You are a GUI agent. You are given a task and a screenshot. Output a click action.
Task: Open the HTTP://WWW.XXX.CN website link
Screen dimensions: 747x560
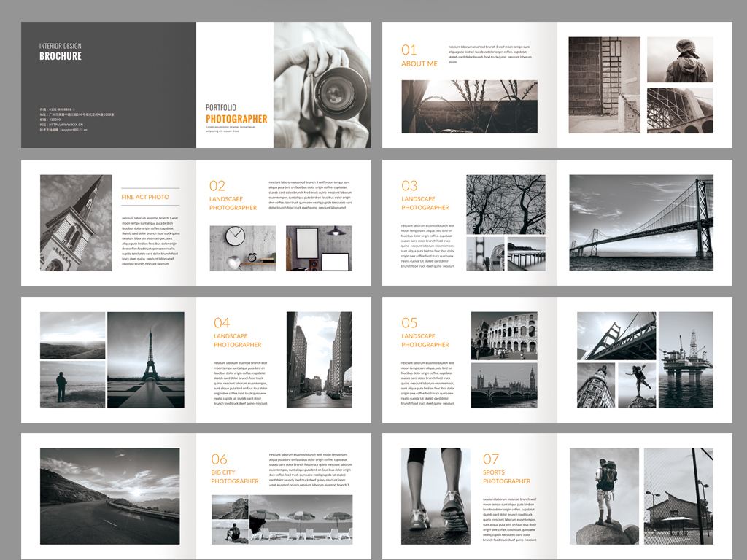66,125
